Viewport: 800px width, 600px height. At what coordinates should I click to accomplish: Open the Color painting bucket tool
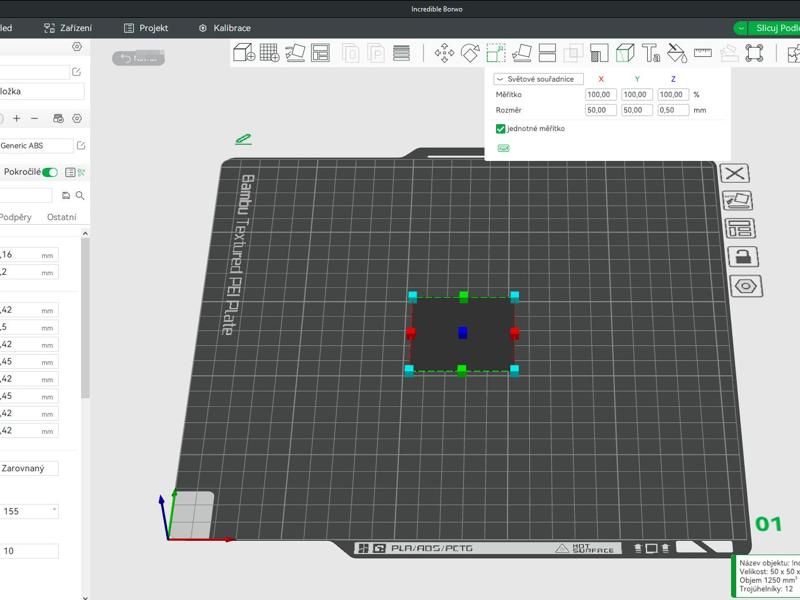pyautogui.click(x=677, y=53)
